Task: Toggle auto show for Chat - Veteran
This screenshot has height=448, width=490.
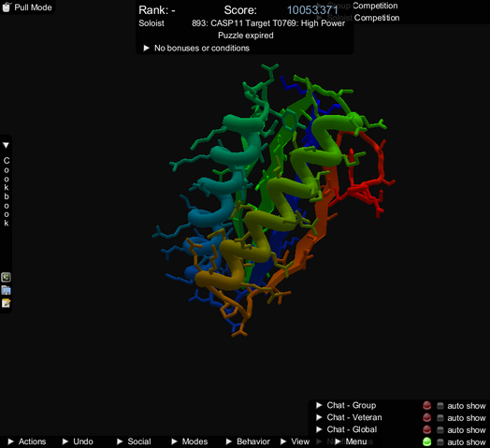Action: click(x=440, y=418)
